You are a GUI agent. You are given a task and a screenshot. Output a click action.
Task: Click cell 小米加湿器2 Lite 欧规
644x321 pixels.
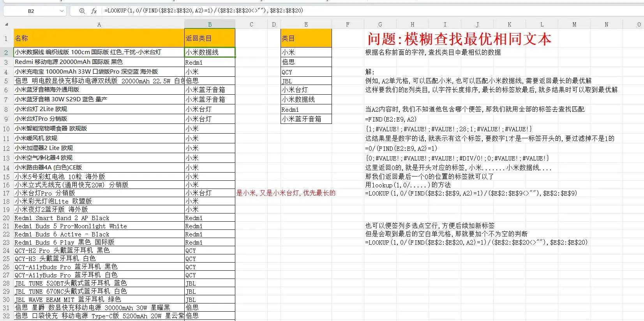[99, 148]
